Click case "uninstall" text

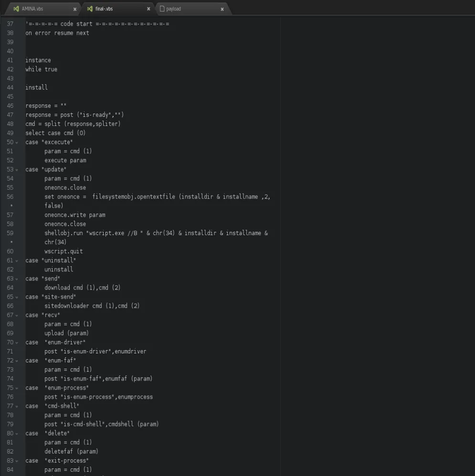pyautogui.click(x=51, y=260)
